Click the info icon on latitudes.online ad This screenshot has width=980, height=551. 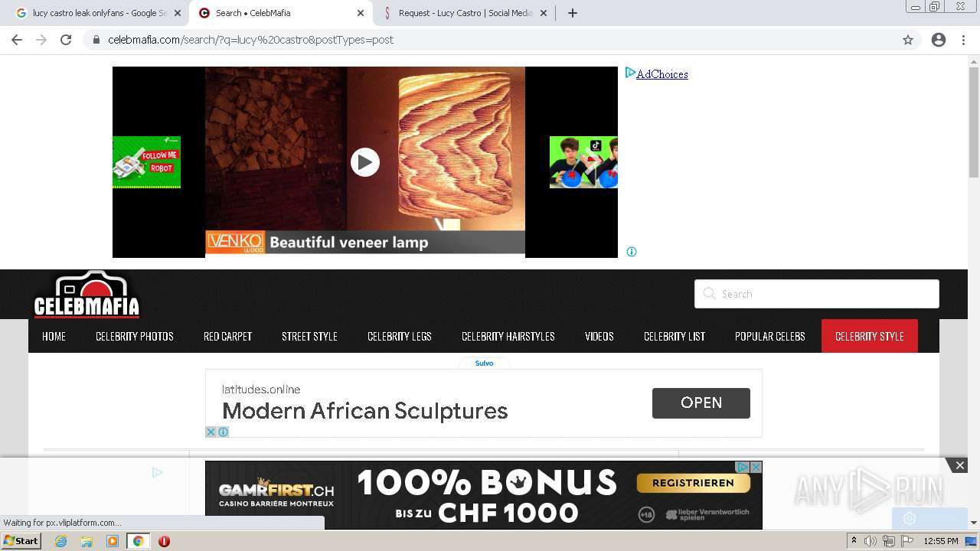pos(223,432)
